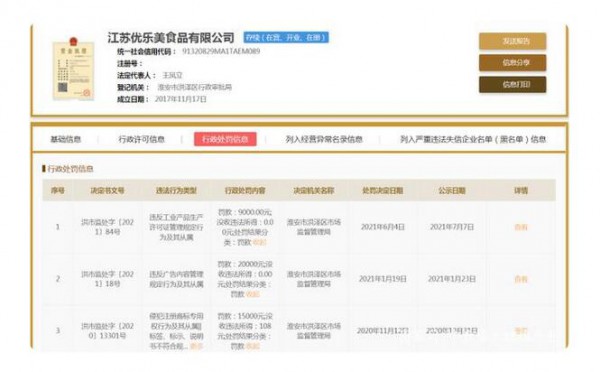Click the founding date 2017年11月17日
The width and height of the screenshot is (600, 372).
click(x=180, y=99)
